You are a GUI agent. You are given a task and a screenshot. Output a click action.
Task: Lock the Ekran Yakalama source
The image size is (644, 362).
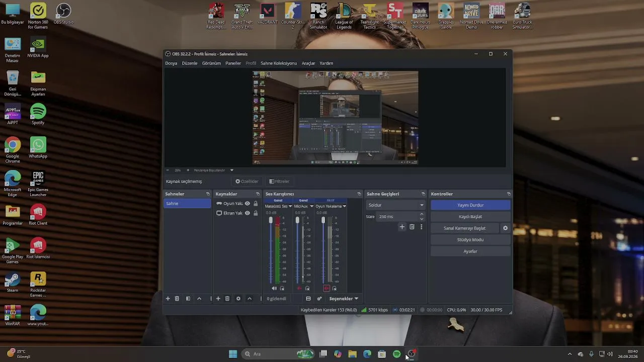(x=256, y=213)
